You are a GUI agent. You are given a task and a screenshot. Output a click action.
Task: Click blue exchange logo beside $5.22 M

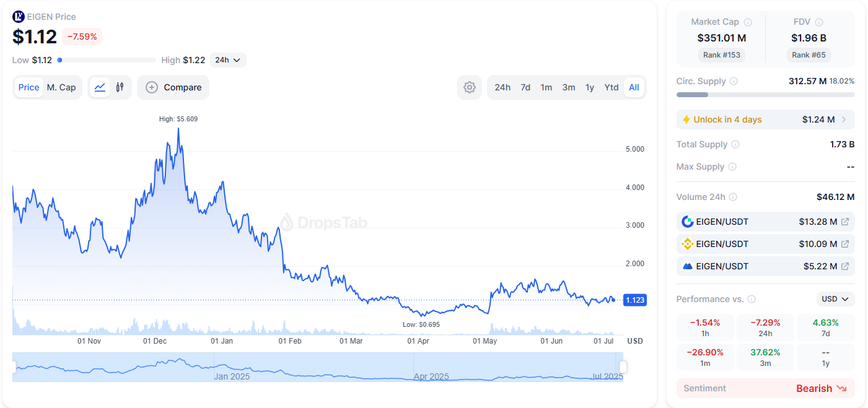tap(687, 266)
